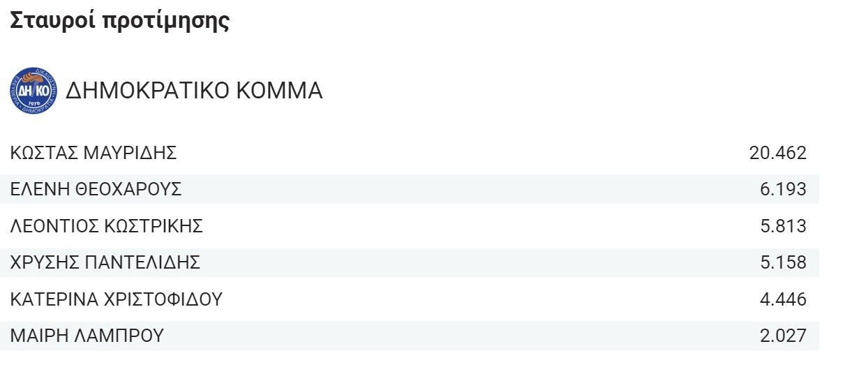Select candidate ΚΑΤΕΡΙΝΑ ΧΡΙΣΤΟΦΙΔΟΥ
This screenshot has width=868, height=374.
click(116, 299)
